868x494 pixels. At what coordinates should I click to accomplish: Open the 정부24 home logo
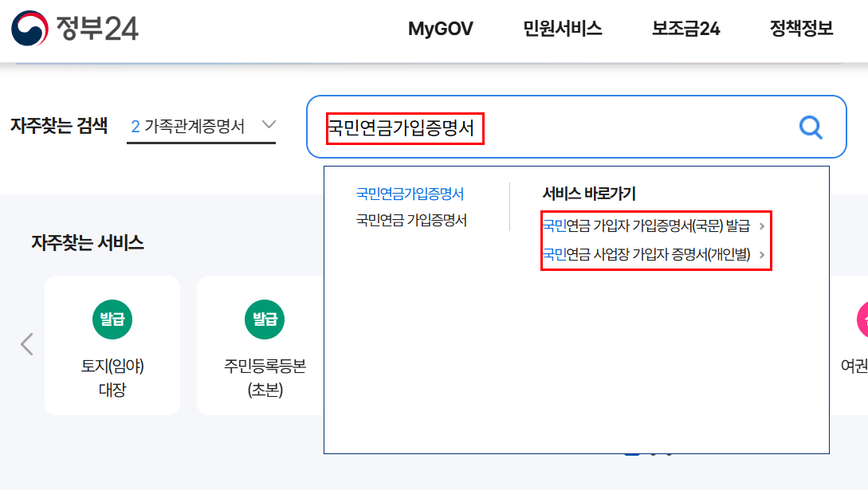point(75,28)
